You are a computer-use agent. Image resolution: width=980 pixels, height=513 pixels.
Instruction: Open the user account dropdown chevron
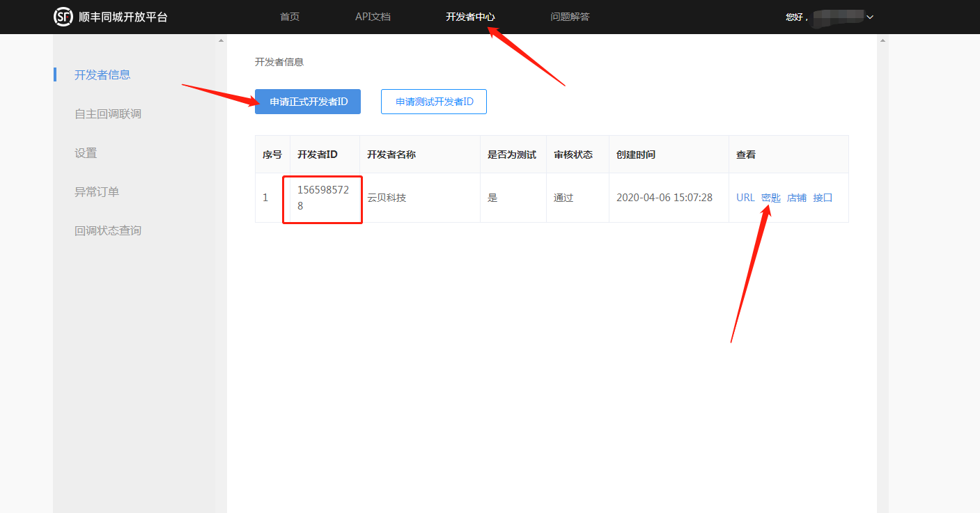870,17
